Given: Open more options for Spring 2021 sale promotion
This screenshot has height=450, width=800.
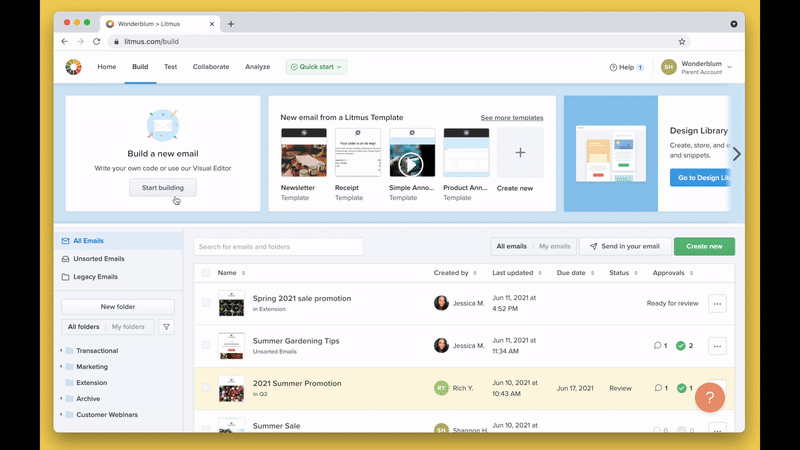Looking at the screenshot, I should pos(717,304).
